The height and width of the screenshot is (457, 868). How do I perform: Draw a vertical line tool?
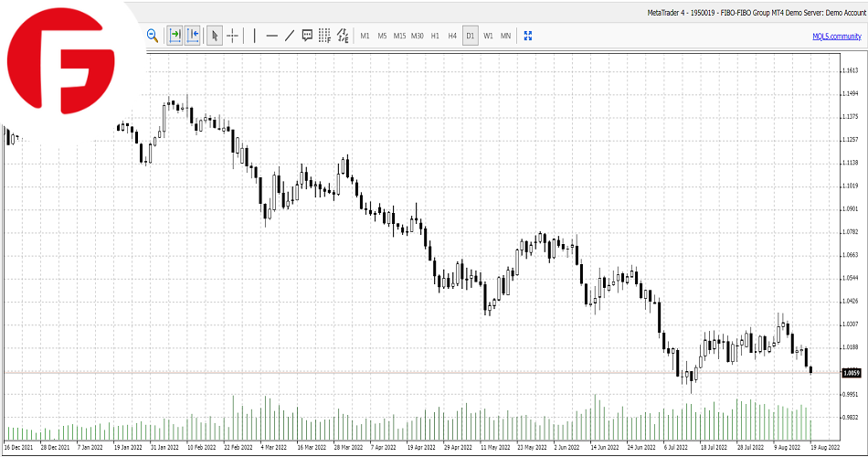pos(254,36)
